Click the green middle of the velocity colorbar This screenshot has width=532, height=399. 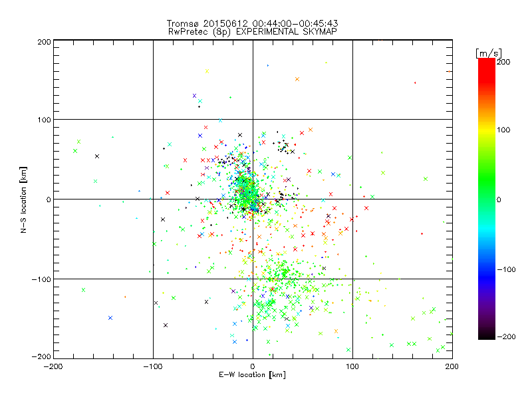[487, 199]
